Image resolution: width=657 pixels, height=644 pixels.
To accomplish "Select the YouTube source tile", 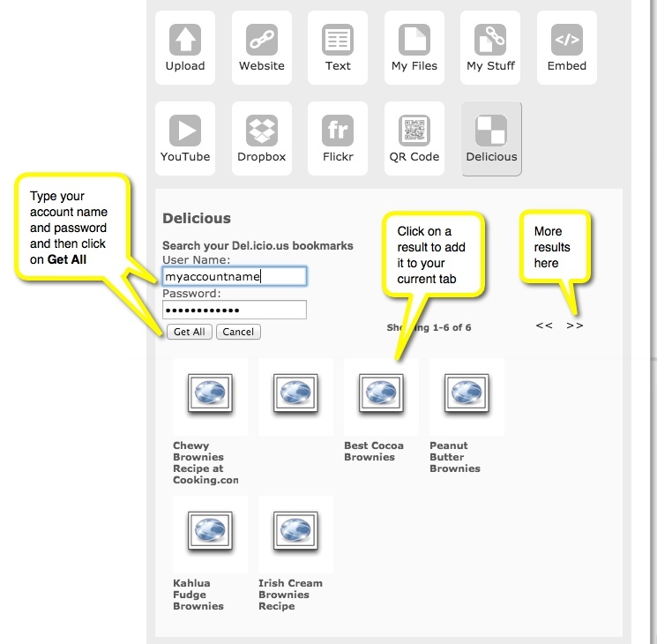I will (x=185, y=139).
